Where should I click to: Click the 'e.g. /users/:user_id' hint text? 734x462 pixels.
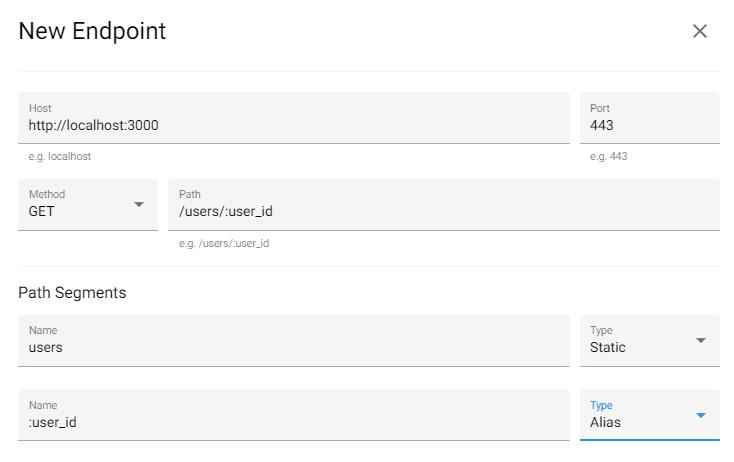coord(224,244)
